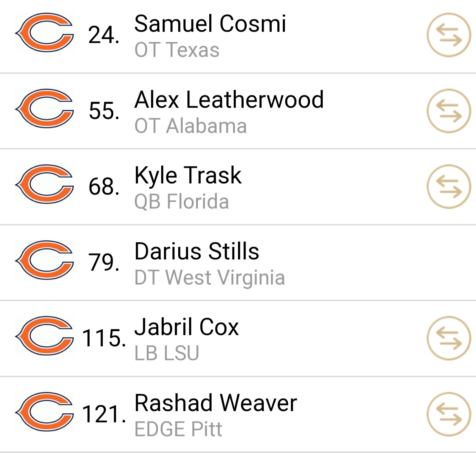The image size is (476, 453).
Task: Open Jabril Cox player name
Action: point(186,327)
